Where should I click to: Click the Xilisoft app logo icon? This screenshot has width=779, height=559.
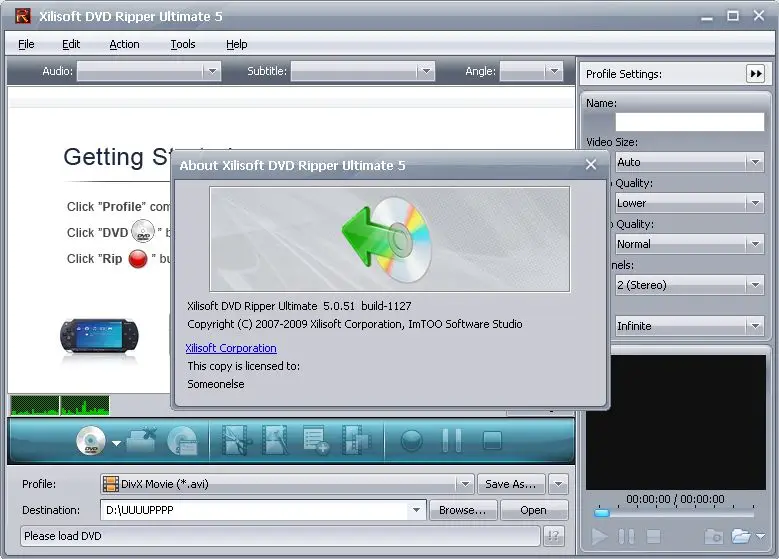[22, 16]
